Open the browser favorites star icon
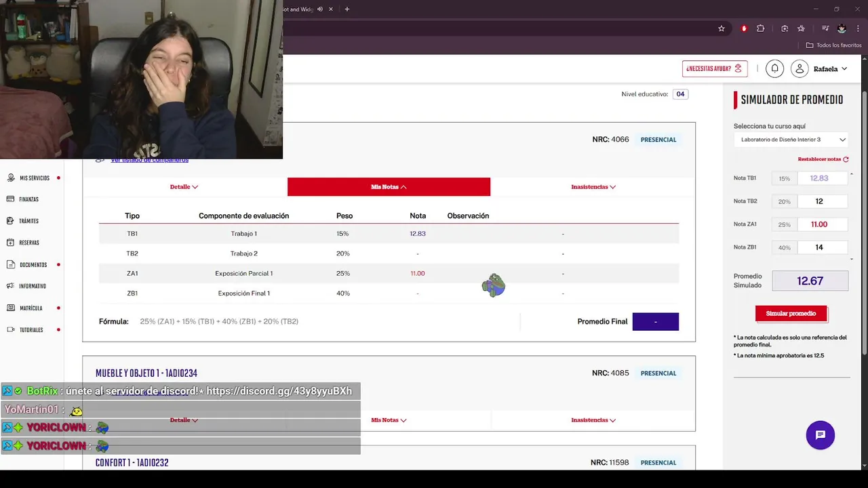 click(801, 28)
